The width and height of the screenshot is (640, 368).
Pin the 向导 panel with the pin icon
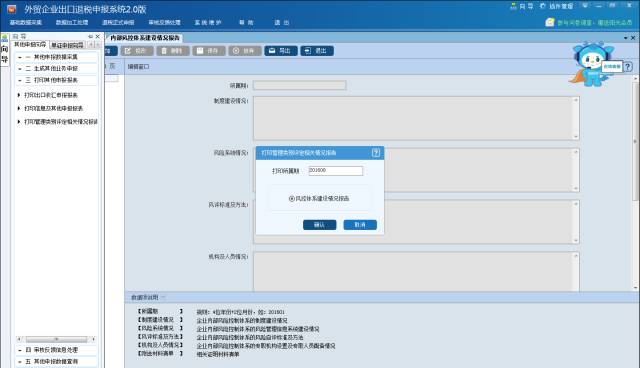pos(90,36)
